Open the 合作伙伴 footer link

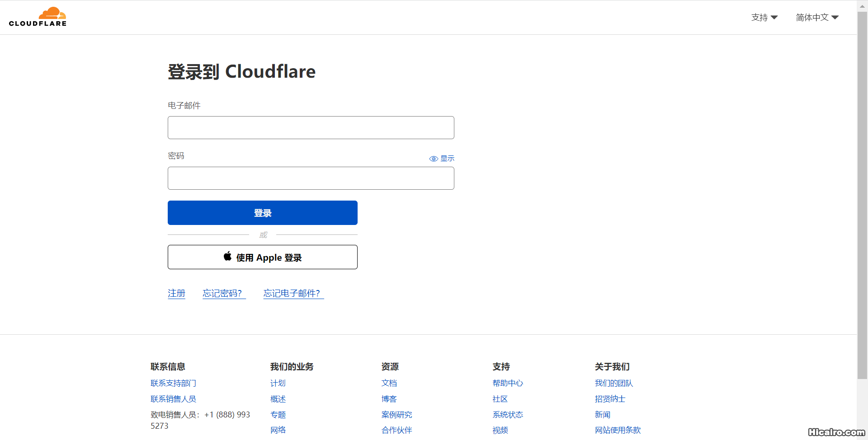[x=396, y=430]
